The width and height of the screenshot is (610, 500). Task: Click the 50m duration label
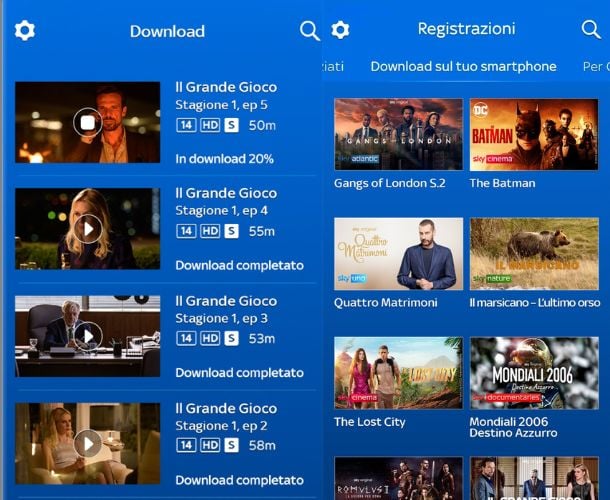coord(262,125)
